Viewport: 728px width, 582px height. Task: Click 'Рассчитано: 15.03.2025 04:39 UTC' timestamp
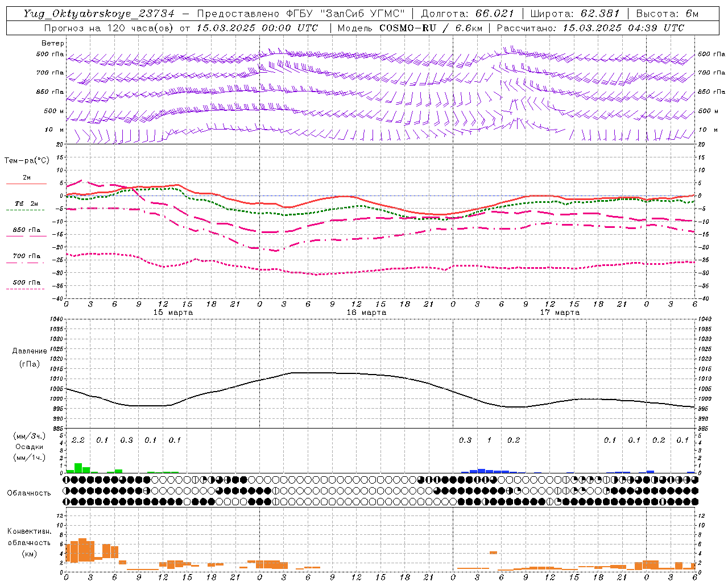click(590, 28)
